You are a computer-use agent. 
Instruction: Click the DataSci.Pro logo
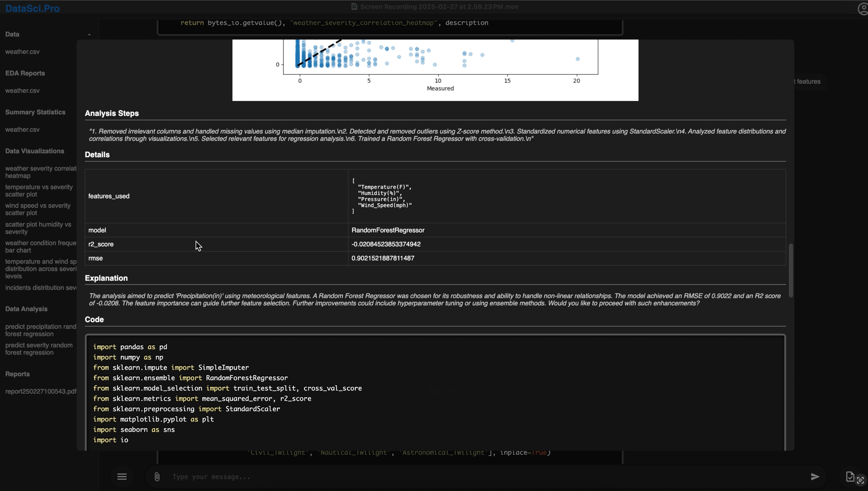pyautogui.click(x=32, y=8)
